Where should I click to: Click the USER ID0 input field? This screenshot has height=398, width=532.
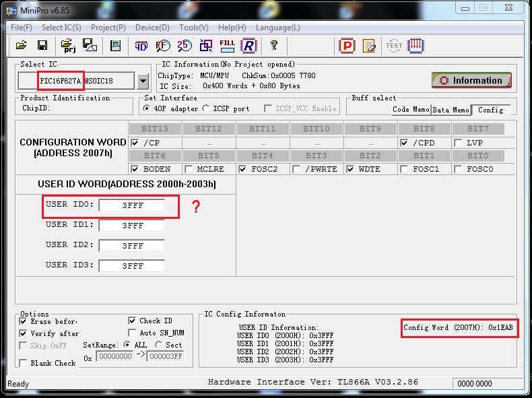click(132, 205)
